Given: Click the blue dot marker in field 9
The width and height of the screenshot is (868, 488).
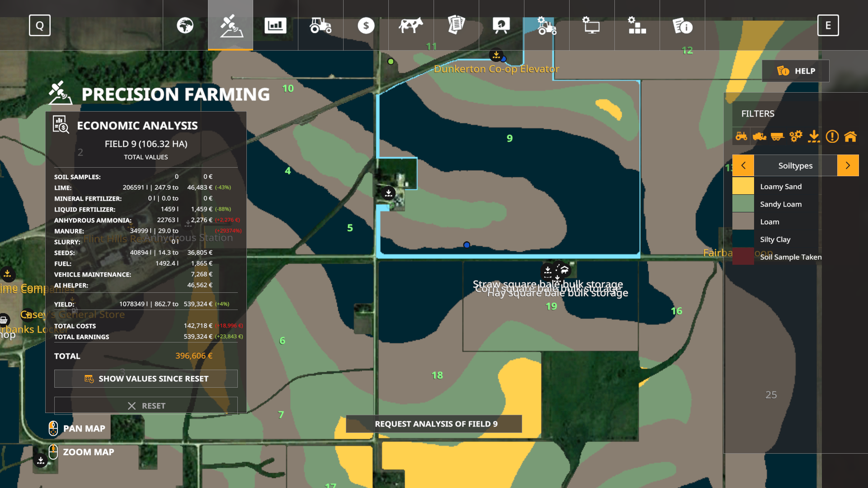Looking at the screenshot, I should tap(467, 245).
